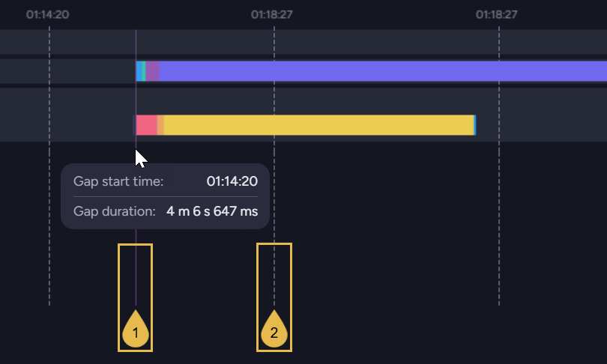Click the Gap duration value in tooltip
Image resolution: width=607 pixels, height=364 pixels.
[212, 211]
